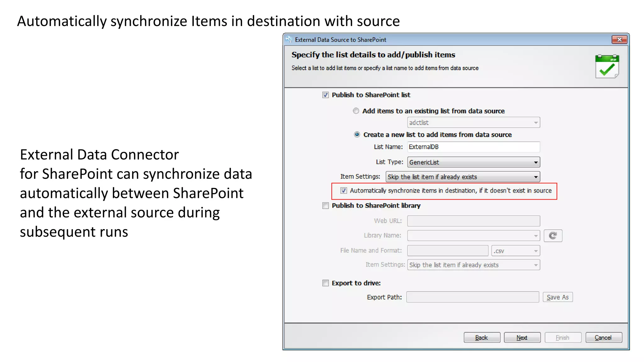Click the File Name input field
The width and height of the screenshot is (644, 362).
(448, 251)
